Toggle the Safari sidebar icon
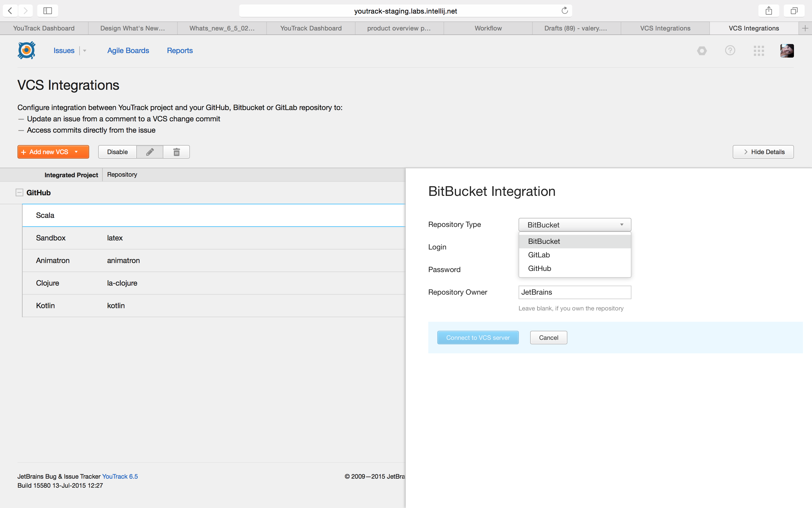This screenshot has width=812, height=508. (x=48, y=11)
